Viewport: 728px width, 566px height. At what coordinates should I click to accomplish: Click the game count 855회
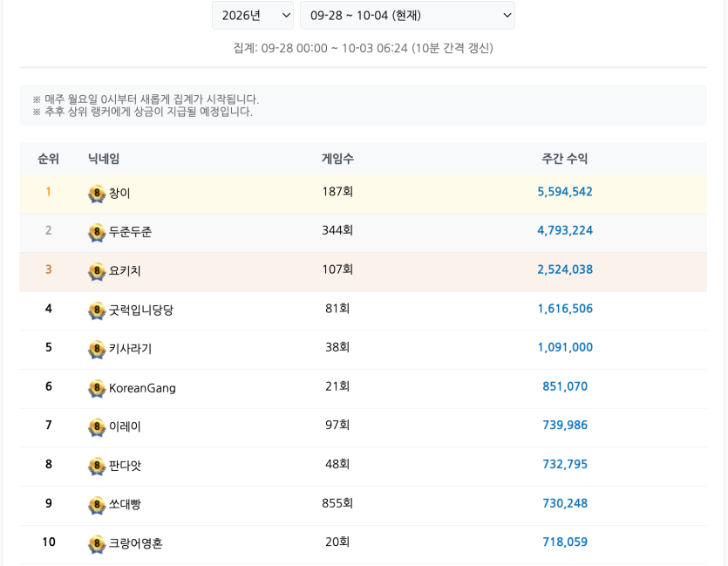[x=337, y=503]
